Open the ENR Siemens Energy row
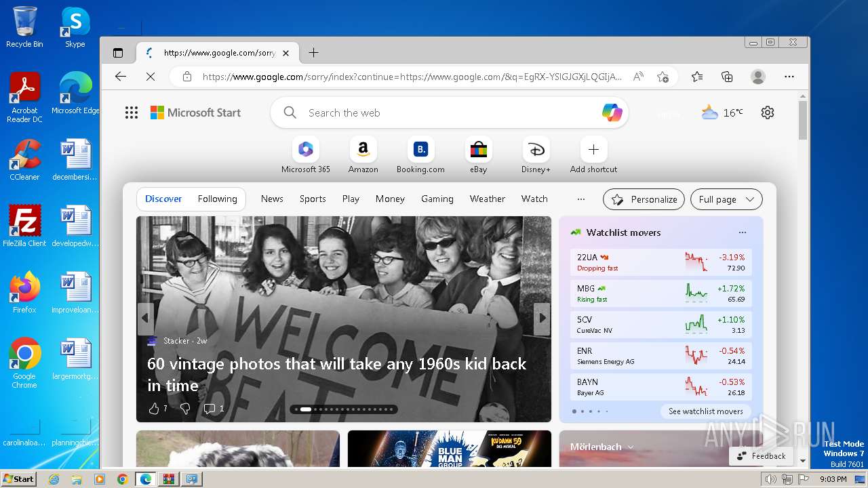The image size is (868, 488). (x=661, y=356)
